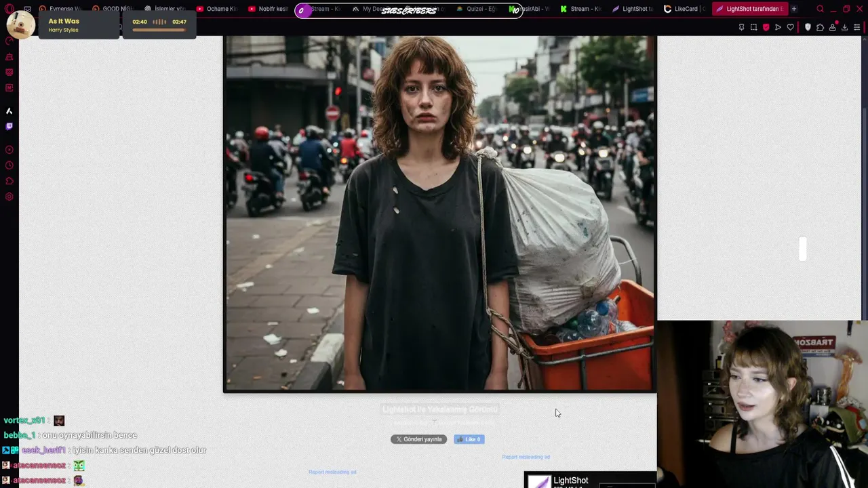
Task: Click the Gönderi yayınla tweet button
Action: click(x=418, y=439)
